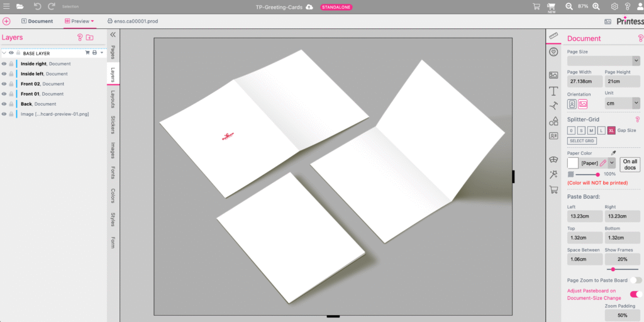
Task: Open the Shapes tool in sidebar
Action: pos(553,121)
